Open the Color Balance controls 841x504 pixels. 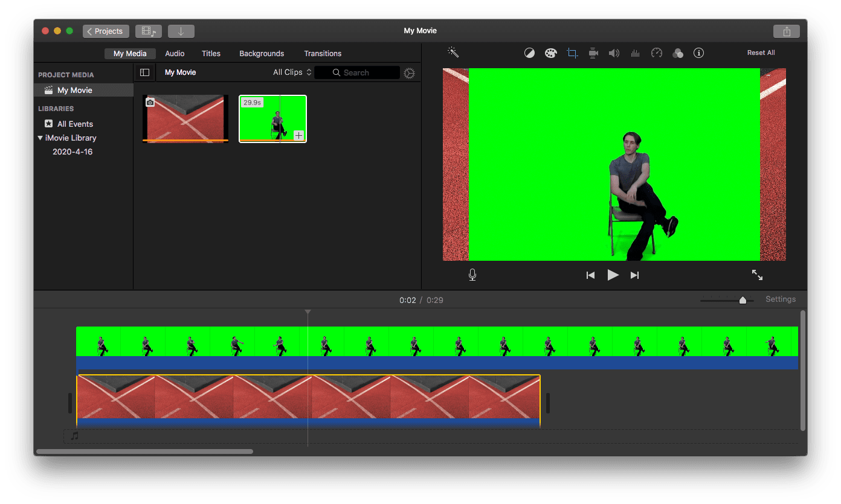click(x=530, y=53)
